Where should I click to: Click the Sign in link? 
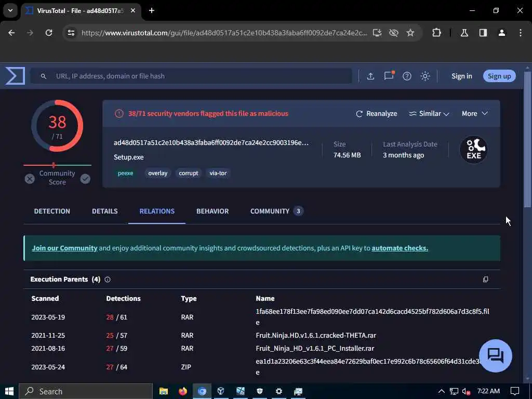coord(461,76)
